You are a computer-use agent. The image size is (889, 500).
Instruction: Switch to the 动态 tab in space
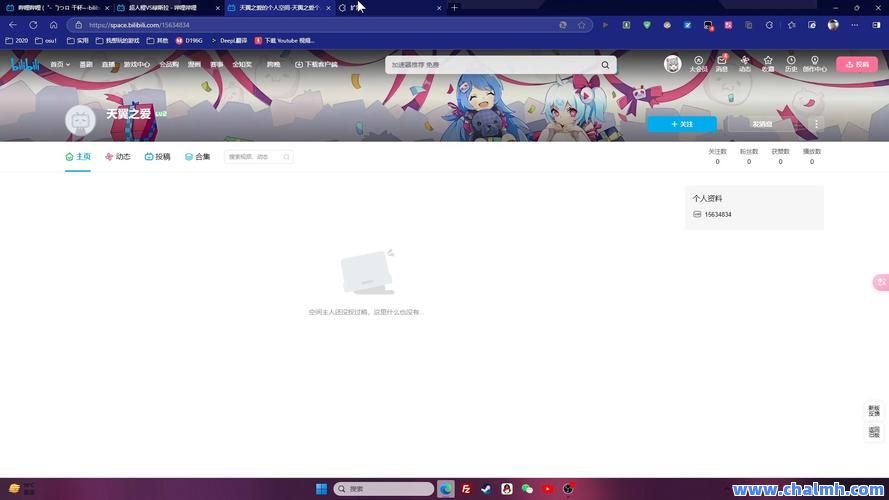117,156
